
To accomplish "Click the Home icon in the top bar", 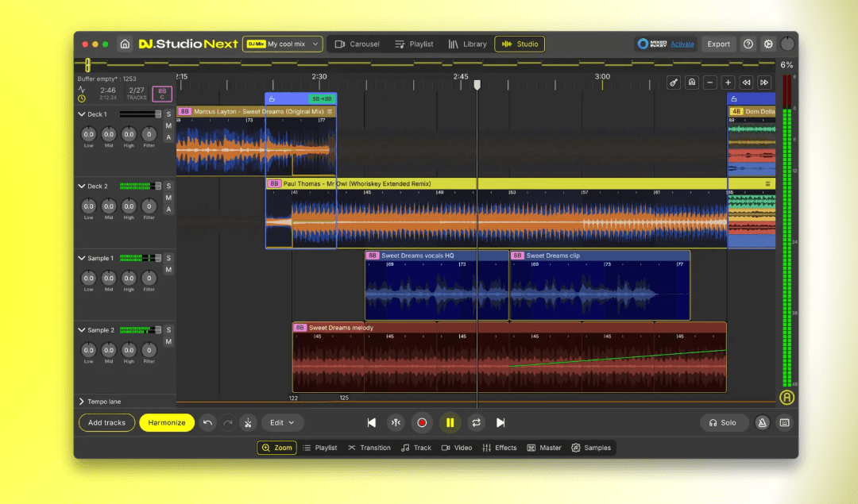I will (x=125, y=44).
